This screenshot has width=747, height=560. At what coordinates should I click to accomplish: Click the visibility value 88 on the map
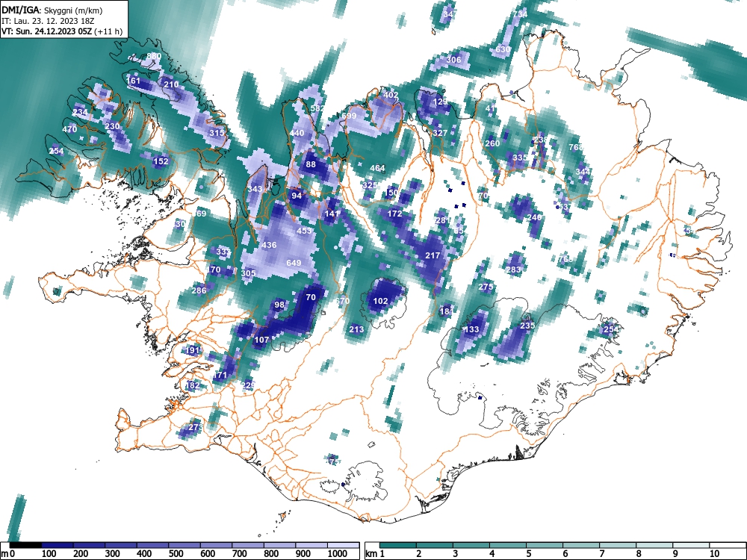(x=311, y=164)
